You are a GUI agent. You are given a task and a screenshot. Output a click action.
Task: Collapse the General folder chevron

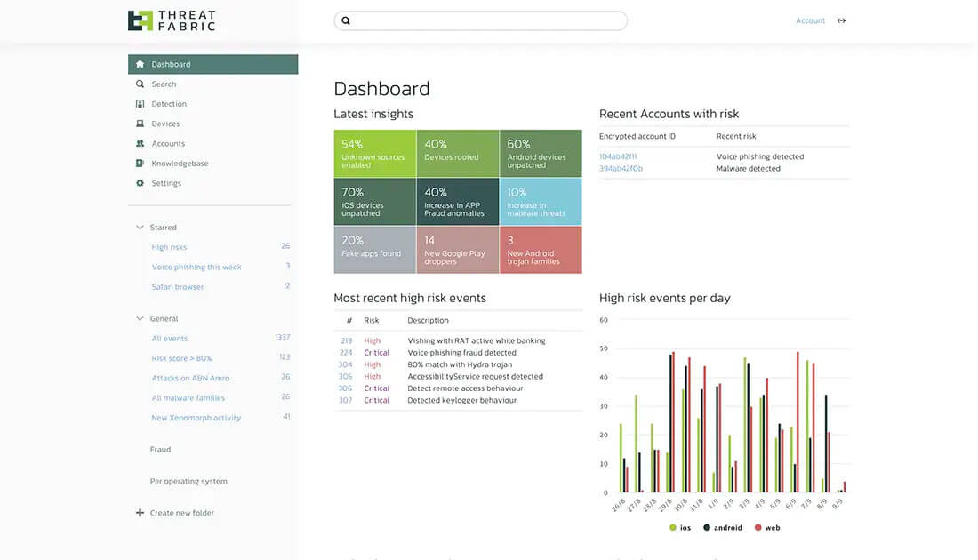pyautogui.click(x=140, y=318)
